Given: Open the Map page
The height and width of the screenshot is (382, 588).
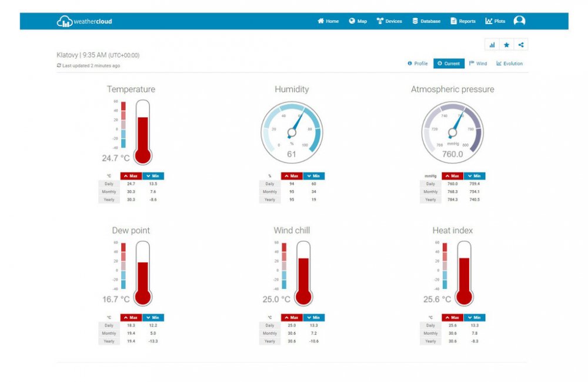Looking at the screenshot, I should [x=358, y=21].
